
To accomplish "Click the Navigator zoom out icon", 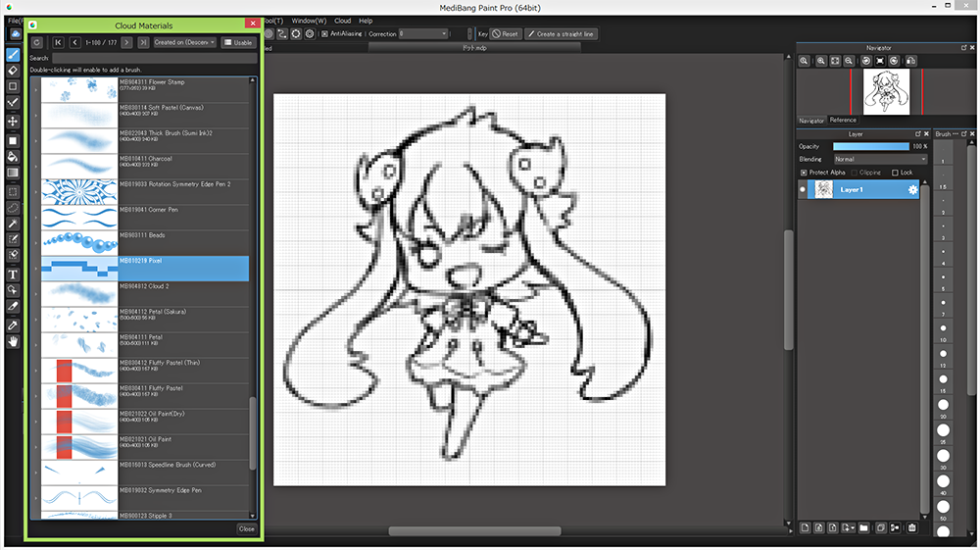I will (849, 61).
